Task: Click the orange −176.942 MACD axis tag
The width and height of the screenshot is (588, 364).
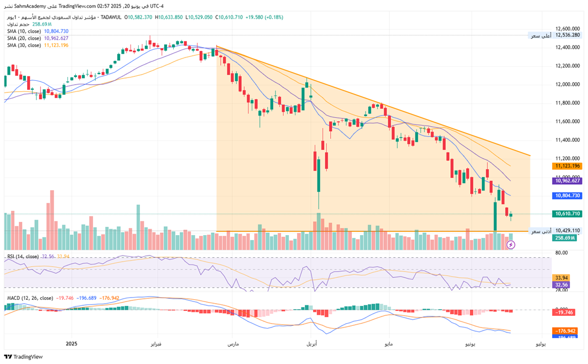Action: 565,331
